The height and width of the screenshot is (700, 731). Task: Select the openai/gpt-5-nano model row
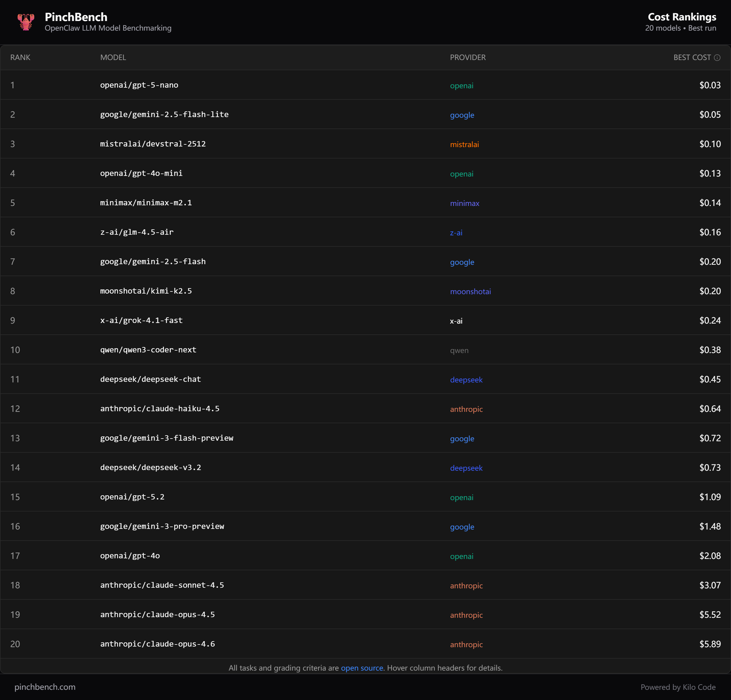(x=139, y=85)
